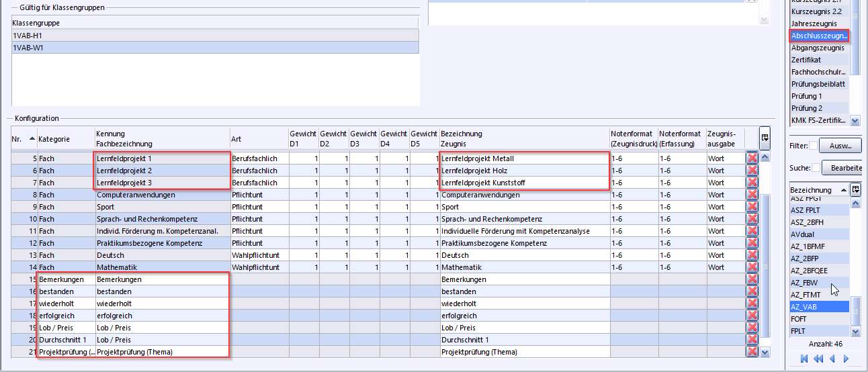Delete the Mathematik row with red X

[752, 267]
